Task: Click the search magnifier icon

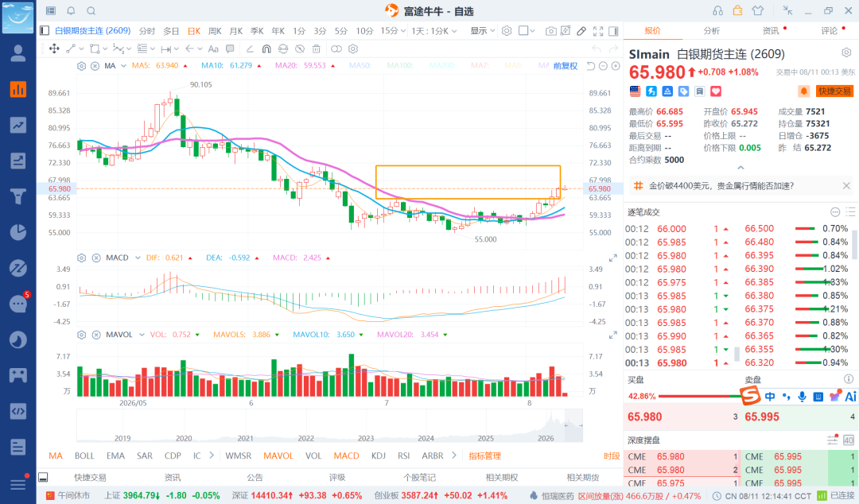Action: [91, 10]
